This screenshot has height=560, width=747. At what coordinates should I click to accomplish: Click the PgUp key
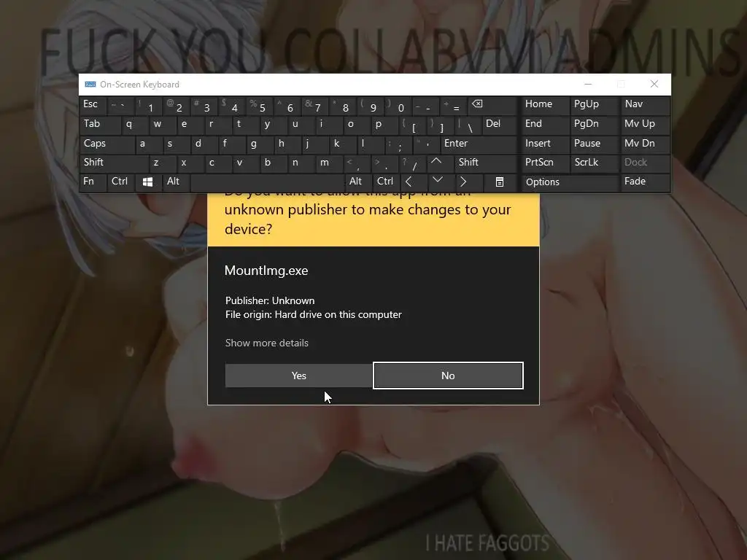(595, 105)
